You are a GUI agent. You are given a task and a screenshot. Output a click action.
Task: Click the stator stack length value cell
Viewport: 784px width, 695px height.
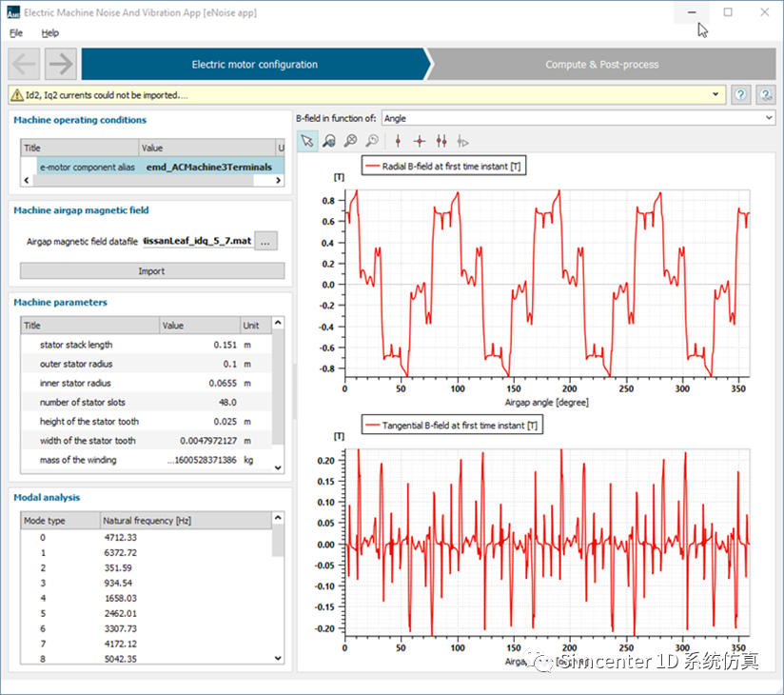tap(198, 345)
